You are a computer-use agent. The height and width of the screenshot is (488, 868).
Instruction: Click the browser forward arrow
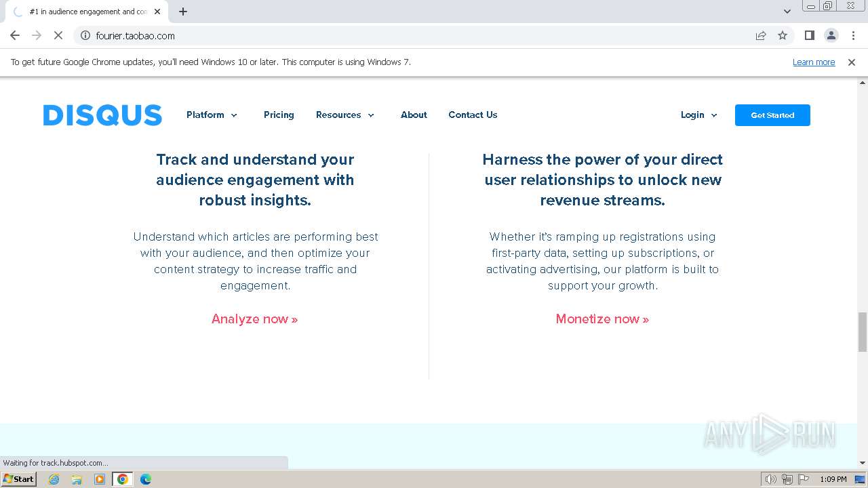(37, 35)
